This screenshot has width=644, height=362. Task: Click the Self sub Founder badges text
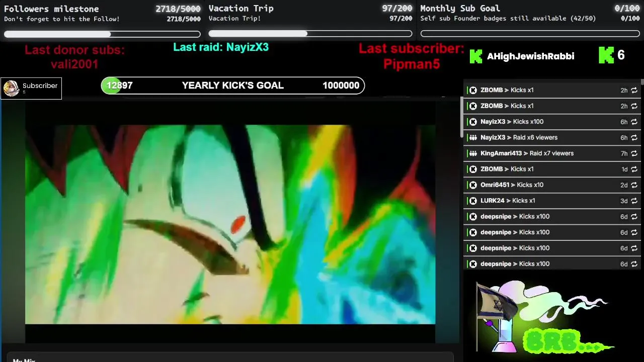coord(508,19)
